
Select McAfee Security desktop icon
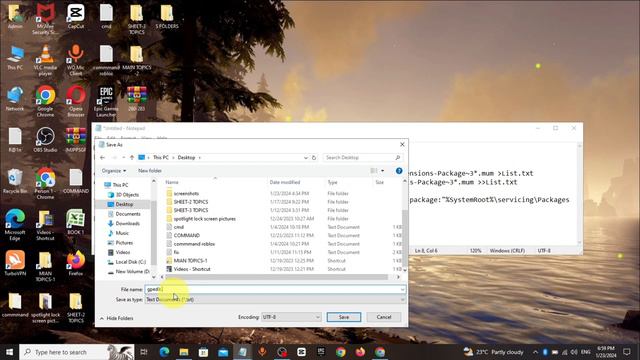(x=45, y=19)
